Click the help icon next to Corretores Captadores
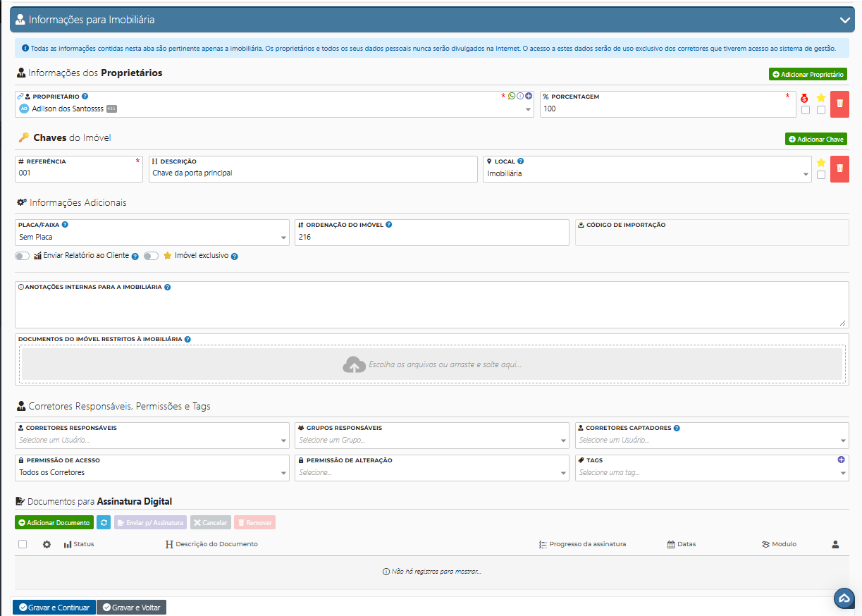This screenshot has height=616, width=862. pos(677,428)
